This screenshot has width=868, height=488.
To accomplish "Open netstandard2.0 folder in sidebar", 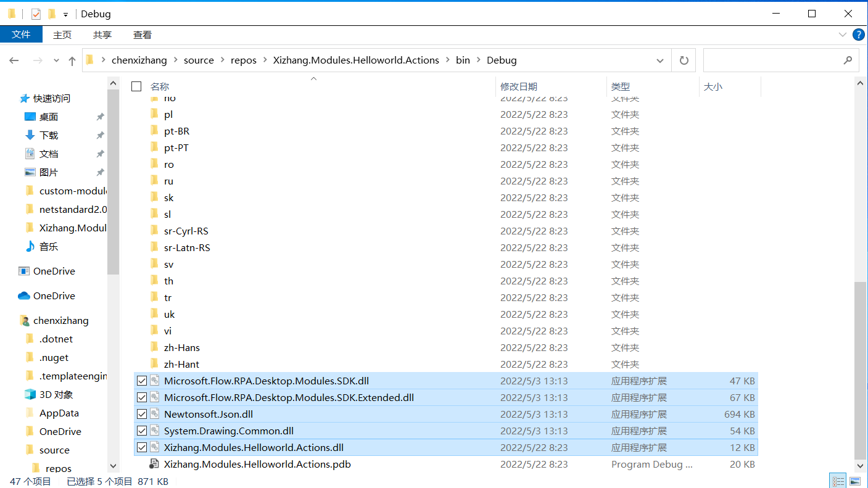I will (x=73, y=209).
